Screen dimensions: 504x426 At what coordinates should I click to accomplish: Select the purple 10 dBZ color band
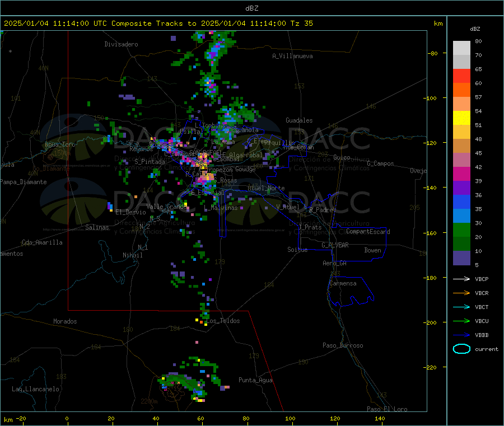click(461, 258)
